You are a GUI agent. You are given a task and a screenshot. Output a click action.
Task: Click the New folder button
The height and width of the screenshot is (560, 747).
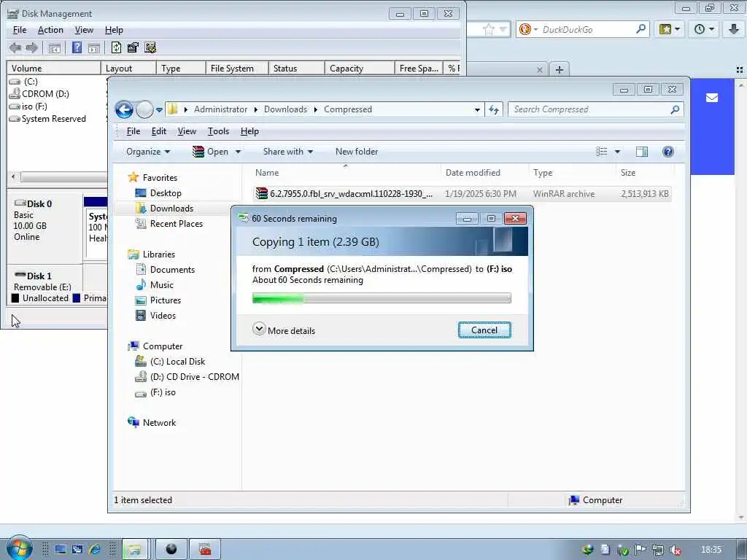(356, 152)
